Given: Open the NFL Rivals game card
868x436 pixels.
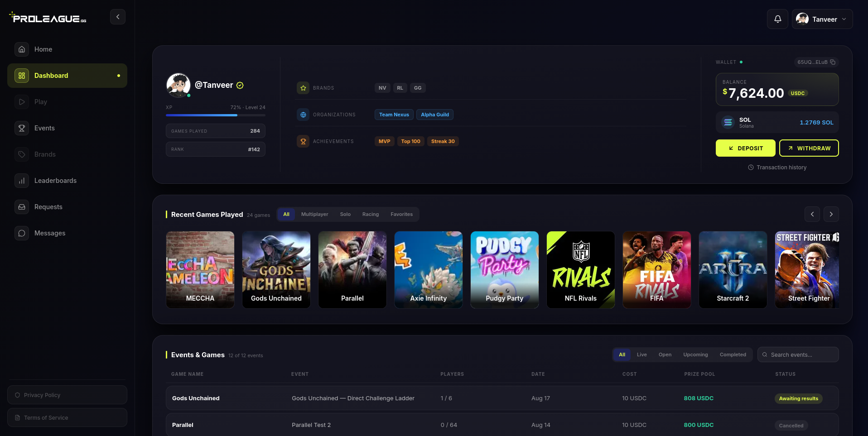Looking at the screenshot, I should pos(581,270).
